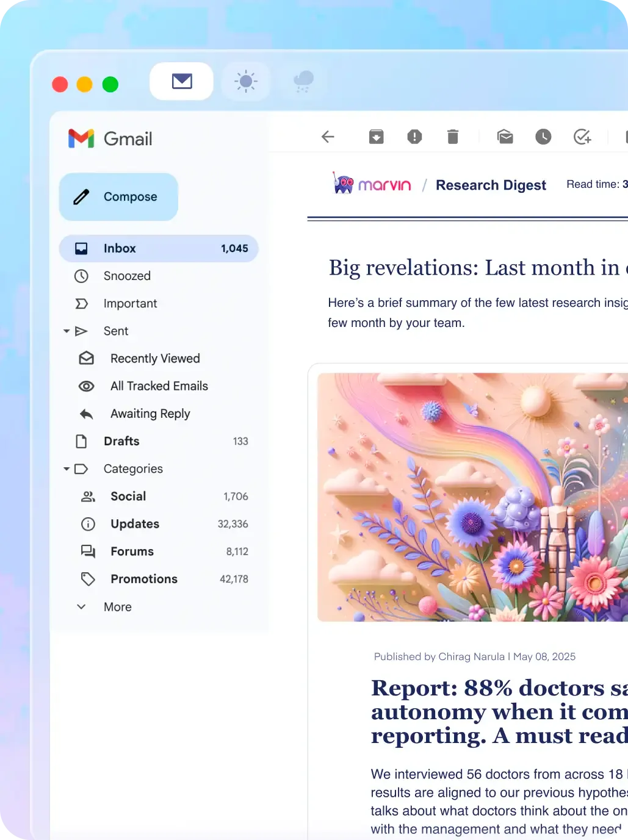628x840 pixels.
Task: Click the Marvin logo in email
Action: point(372,184)
